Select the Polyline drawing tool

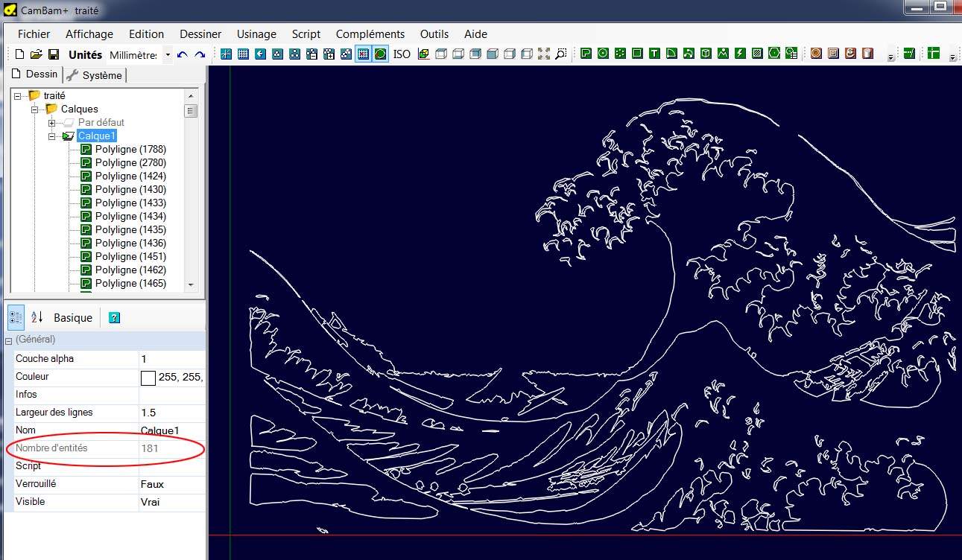586,54
